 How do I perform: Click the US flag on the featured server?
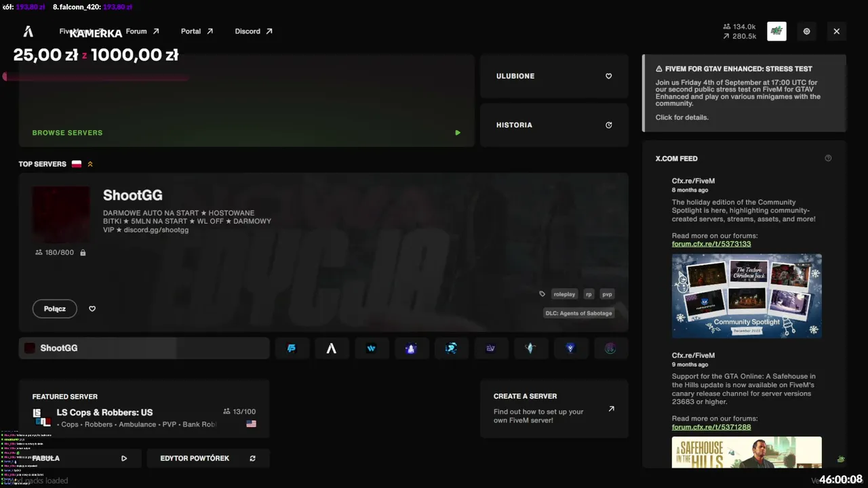coord(251,424)
